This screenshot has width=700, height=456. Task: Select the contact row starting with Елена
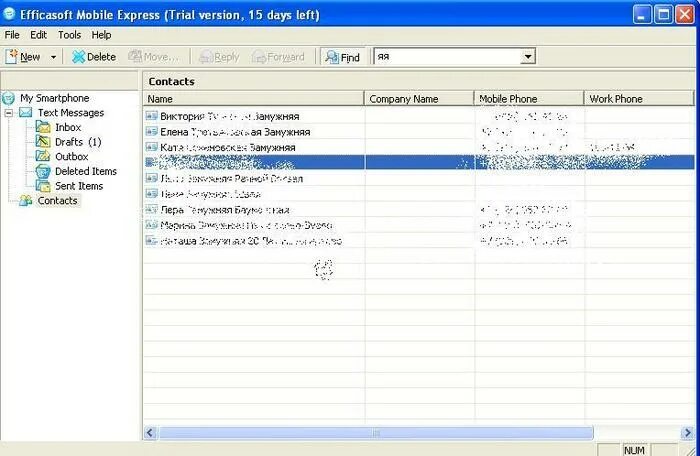coord(419,132)
